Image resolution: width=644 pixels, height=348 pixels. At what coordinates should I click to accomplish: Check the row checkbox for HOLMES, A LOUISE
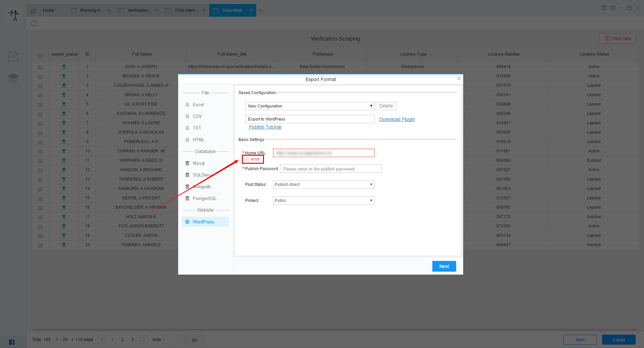[x=40, y=124]
